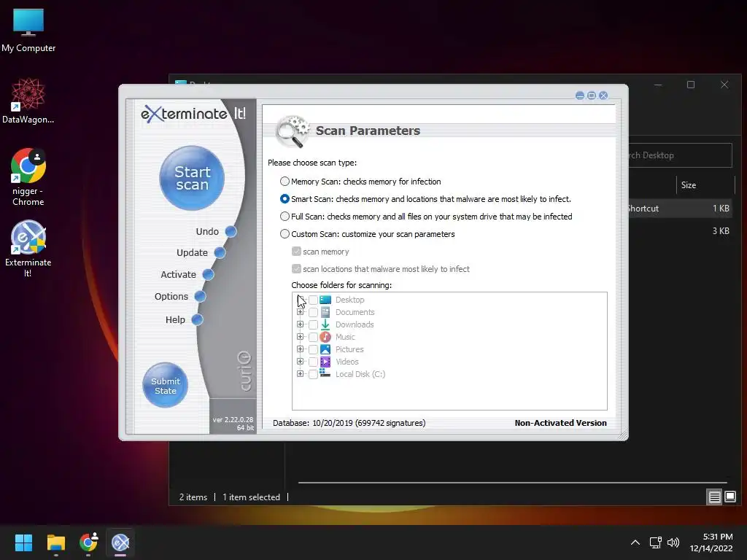Screen dimensions: 747x560
Task: Click the Search Desktop field in Explorer
Action: (x=681, y=155)
